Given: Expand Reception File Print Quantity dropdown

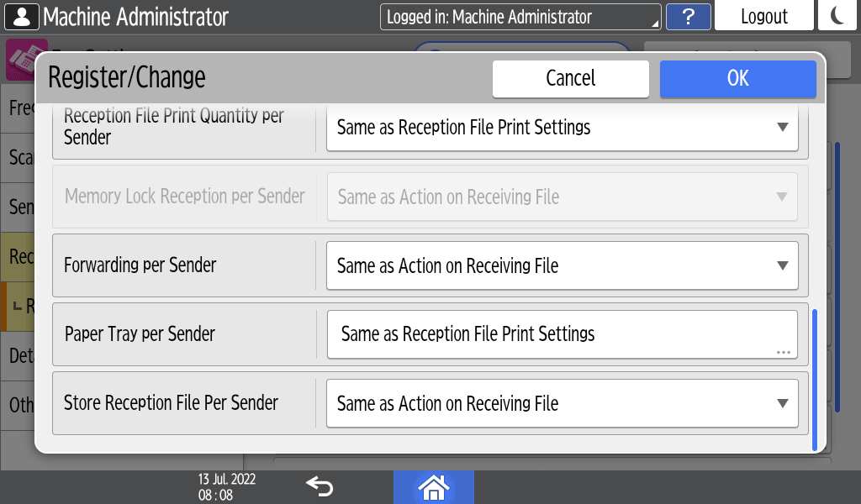Looking at the screenshot, I should point(562,128).
